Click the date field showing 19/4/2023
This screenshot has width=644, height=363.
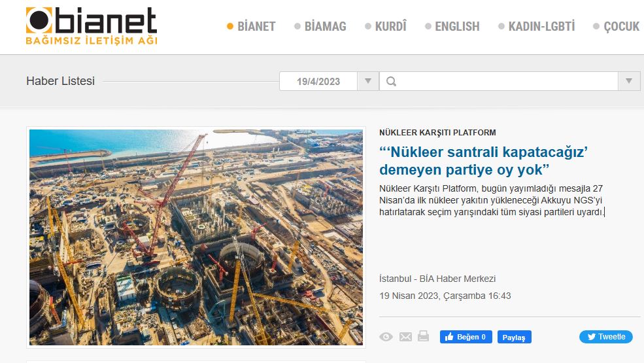point(318,81)
